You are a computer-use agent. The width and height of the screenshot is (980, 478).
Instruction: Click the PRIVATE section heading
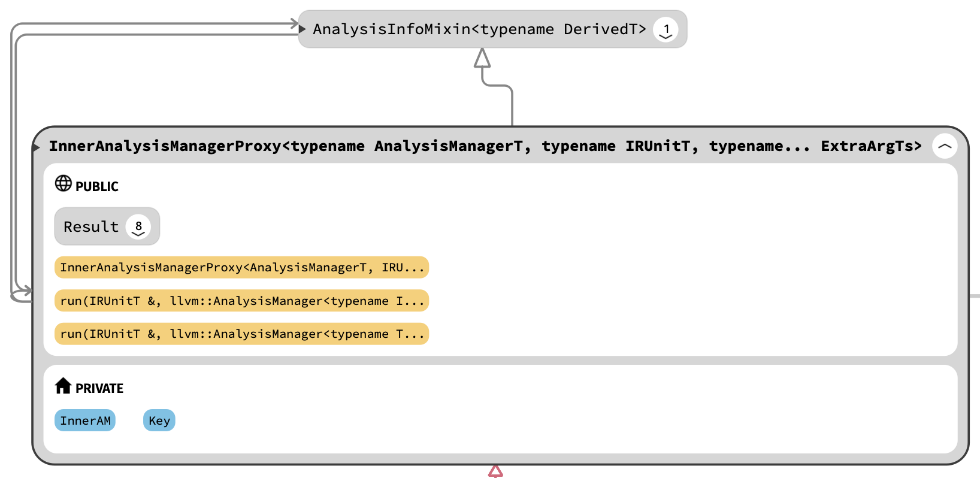coord(99,389)
